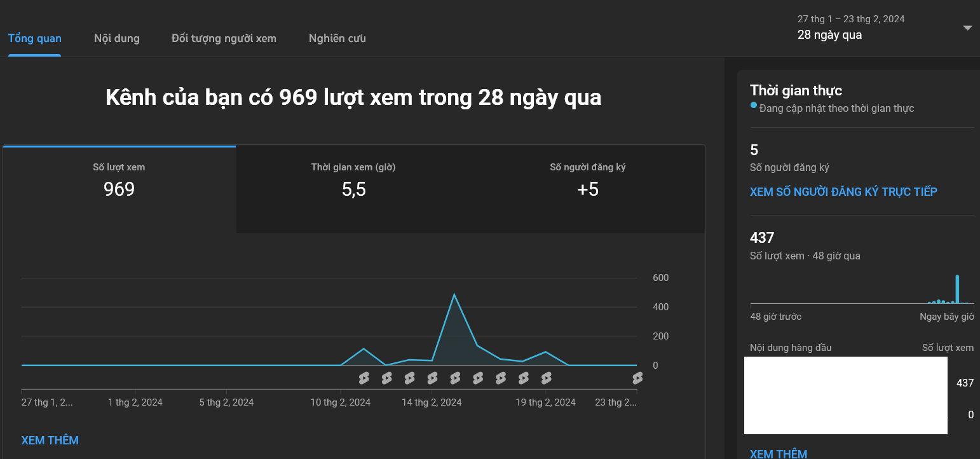Screen dimensions: 980x459
Task: Switch to the Nội dung tab
Action: pos(117,38)
